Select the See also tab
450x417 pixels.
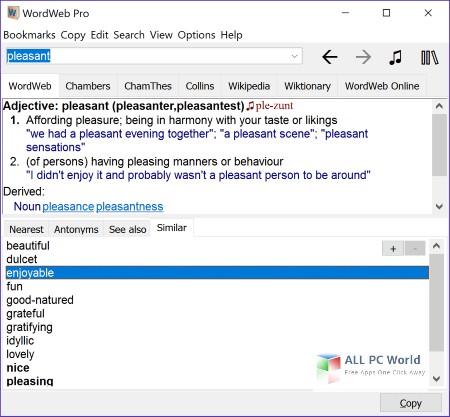(x=127, y=229)
